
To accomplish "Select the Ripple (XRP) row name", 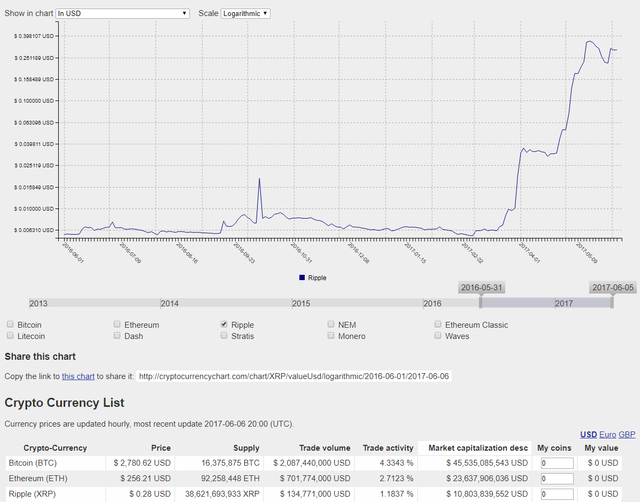I will pos(32,494).
